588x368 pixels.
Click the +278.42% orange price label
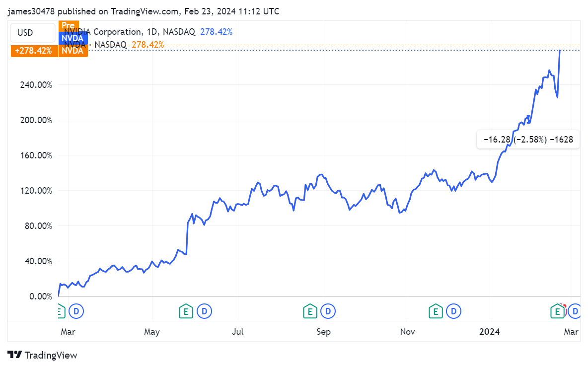(33, 51)
